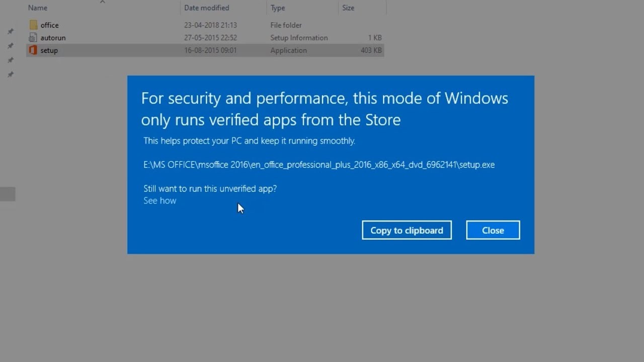Click the Application type cell
Screen dimensions: 644x362
point(288,50)
